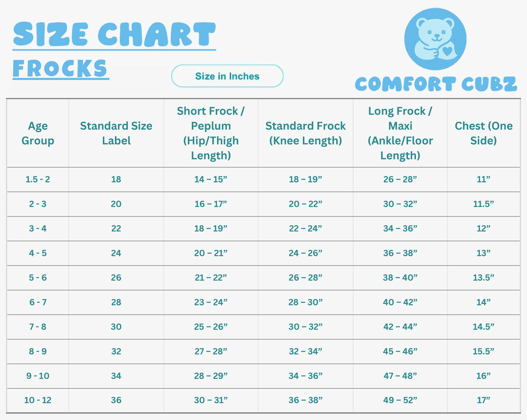527x420 pixels.
Task: Select the Standard Size Label header
Action: click(116, 133)
